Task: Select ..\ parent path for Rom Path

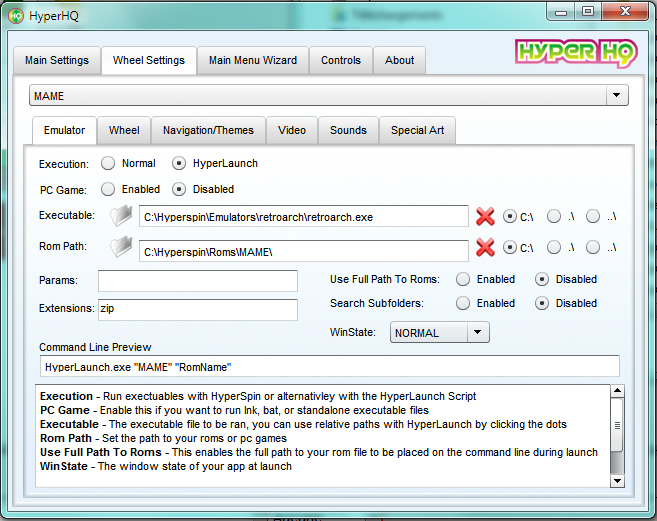Action: click(593, 247)
